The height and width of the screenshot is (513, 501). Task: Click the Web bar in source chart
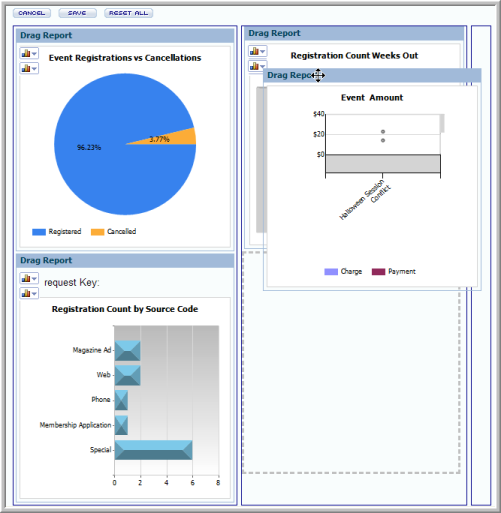pyautogui.click(x=127, y=375)
